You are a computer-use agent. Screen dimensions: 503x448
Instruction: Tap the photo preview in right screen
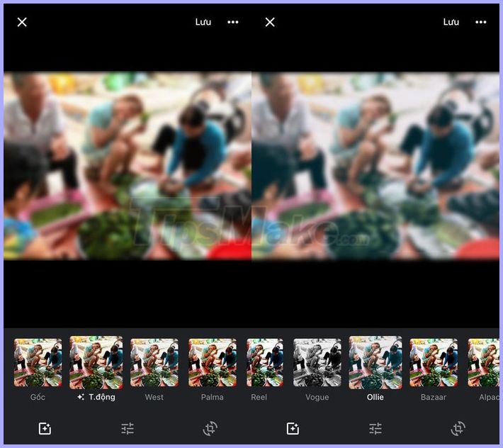375,166
